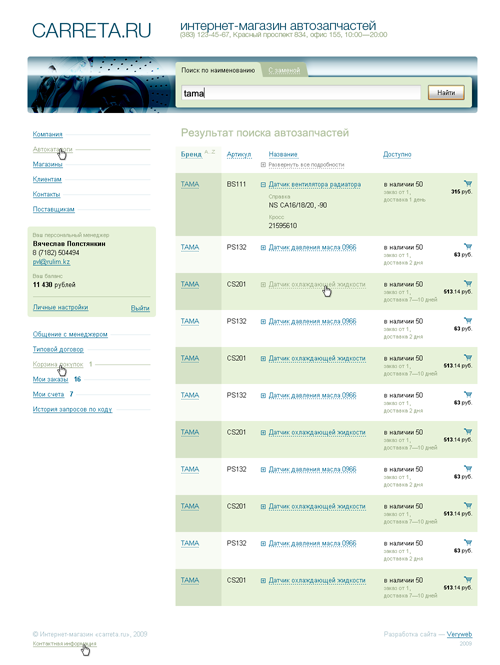This screenshot has height=665, width=500.
Task: Open 'Общение с менеджером' link
Action: point(70,334)
